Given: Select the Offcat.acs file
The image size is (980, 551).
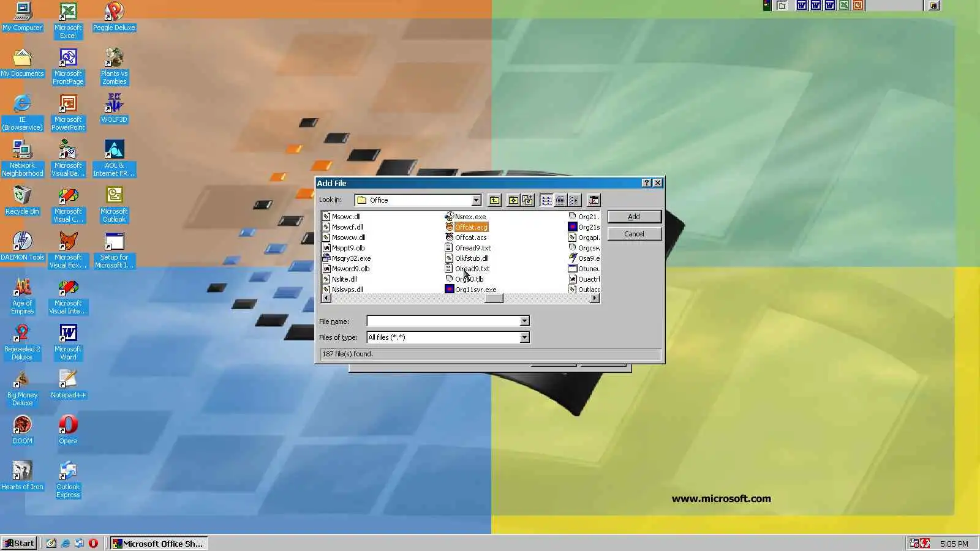Looking at the screenshot, I should pyautogui.click(x=466, y=238).
